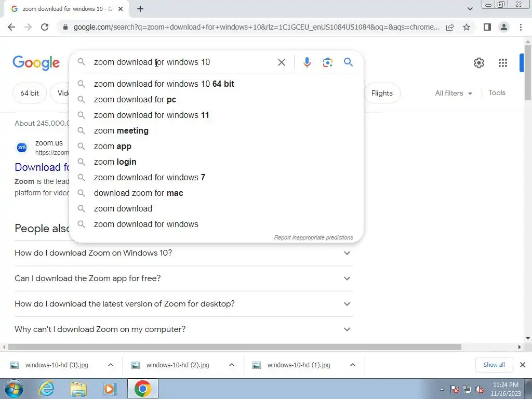Click the Chrome taskbar icon
Screen dimensions: 532x399
142,389
